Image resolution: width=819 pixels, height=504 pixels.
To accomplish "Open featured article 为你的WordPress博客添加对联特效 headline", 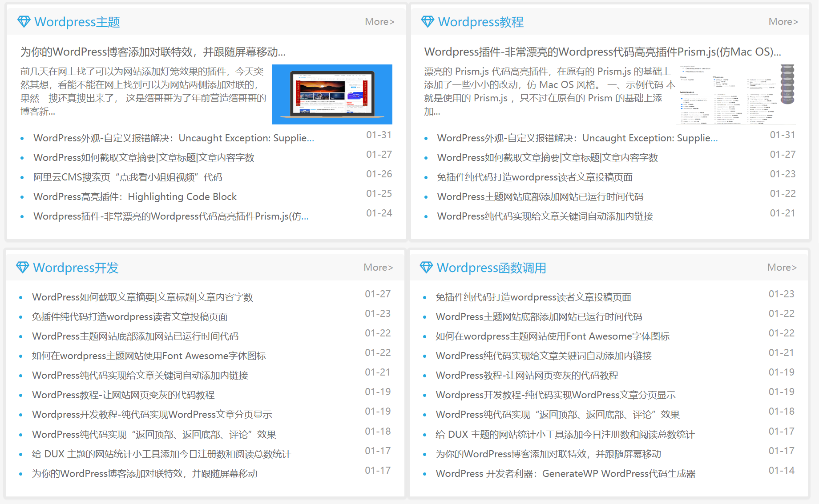I will [153, 52].
